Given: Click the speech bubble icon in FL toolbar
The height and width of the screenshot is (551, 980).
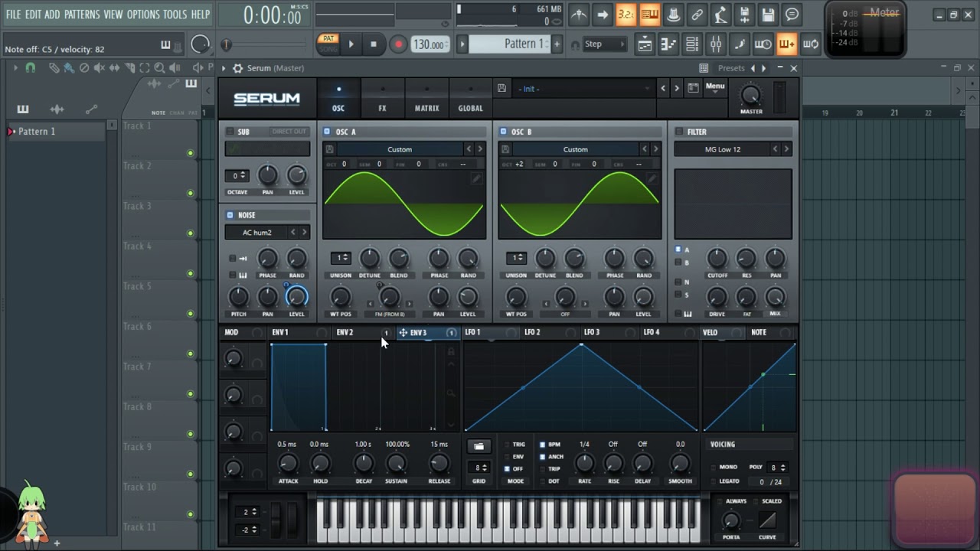Looking at the screenshot, I should (x=792, y=15).
